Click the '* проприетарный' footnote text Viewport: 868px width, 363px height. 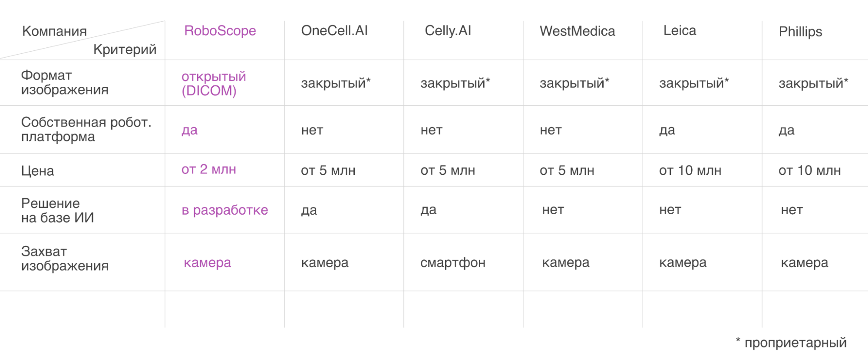click(x=791, y=343)
